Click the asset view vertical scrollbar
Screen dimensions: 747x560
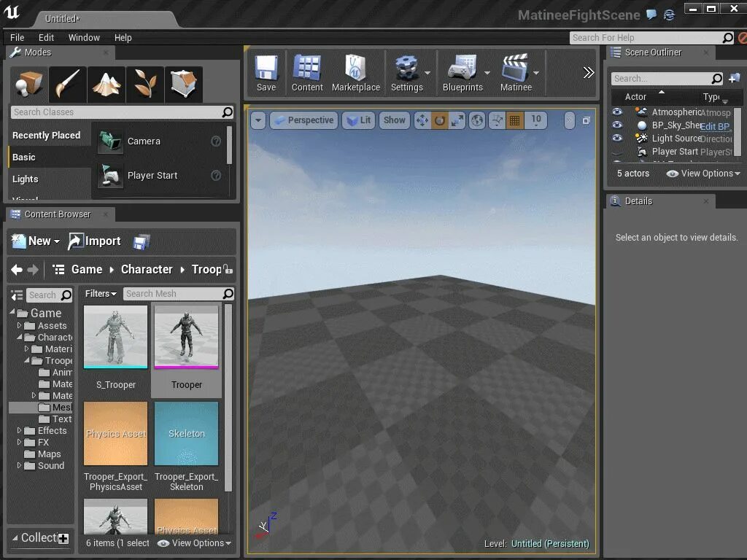(x=228, y=397)
